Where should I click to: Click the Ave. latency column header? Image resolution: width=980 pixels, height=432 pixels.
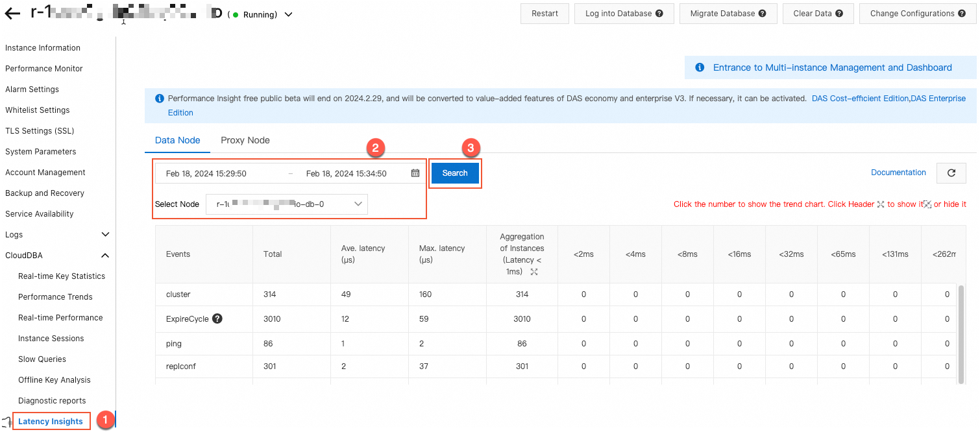click(x=369, y=254)
